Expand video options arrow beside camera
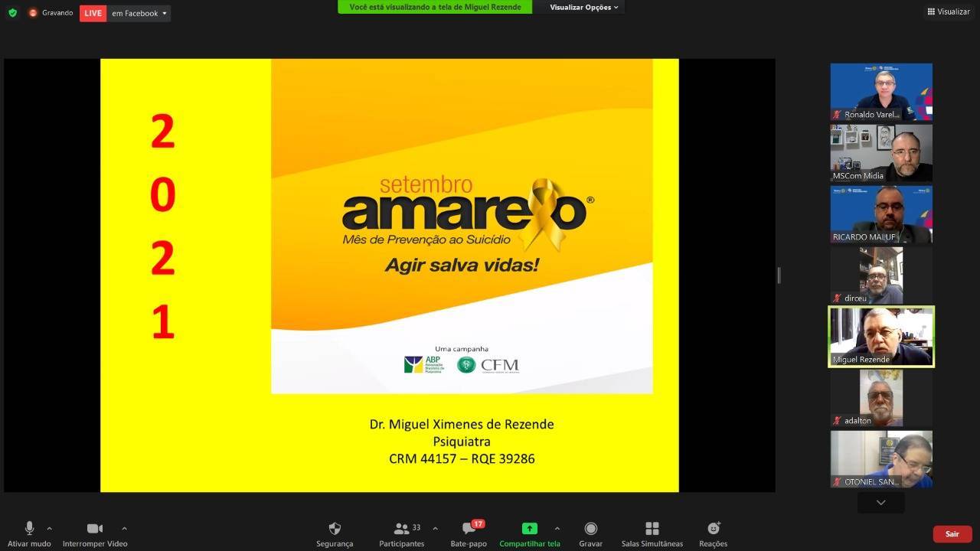 [124, 528]
